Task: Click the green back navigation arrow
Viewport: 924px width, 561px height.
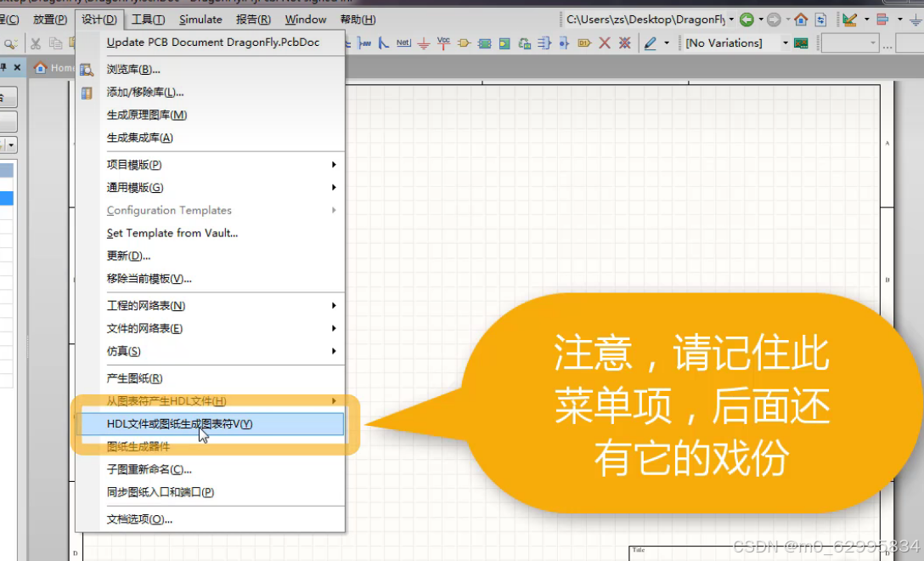Action: [747, 20]
